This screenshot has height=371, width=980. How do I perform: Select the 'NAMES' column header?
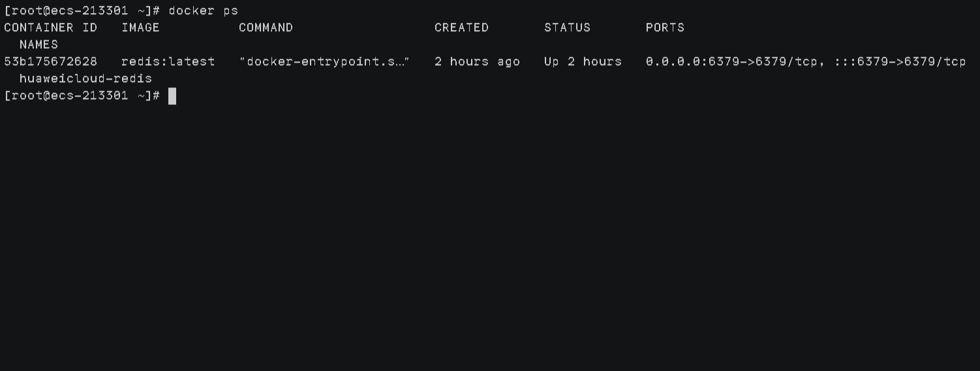(x=38, y=44)
